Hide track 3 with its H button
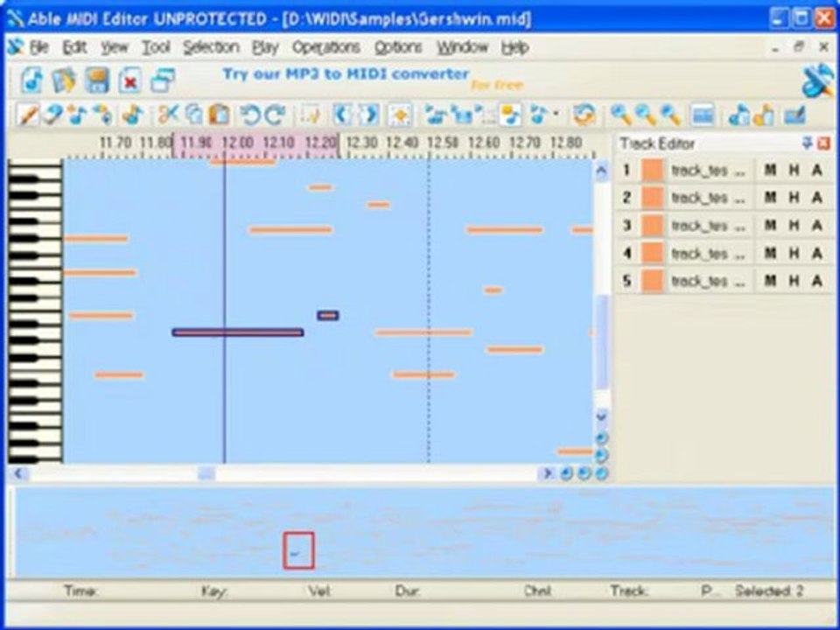This screenshot has width=840, height=630. pyautogui.click(x=794, y=226)
